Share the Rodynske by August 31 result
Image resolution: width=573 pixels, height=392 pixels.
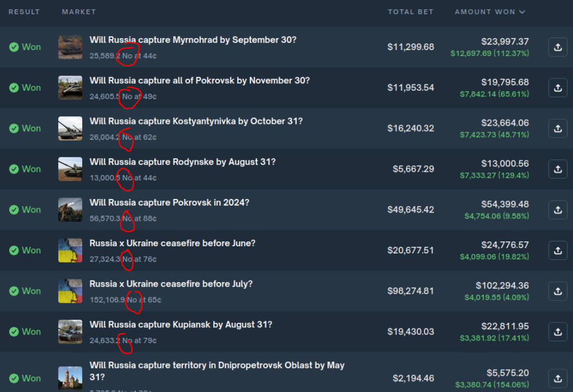(558, 169)
